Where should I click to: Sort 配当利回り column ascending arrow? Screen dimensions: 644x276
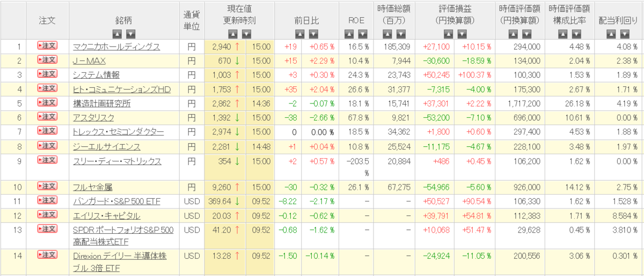click(611, 34)
